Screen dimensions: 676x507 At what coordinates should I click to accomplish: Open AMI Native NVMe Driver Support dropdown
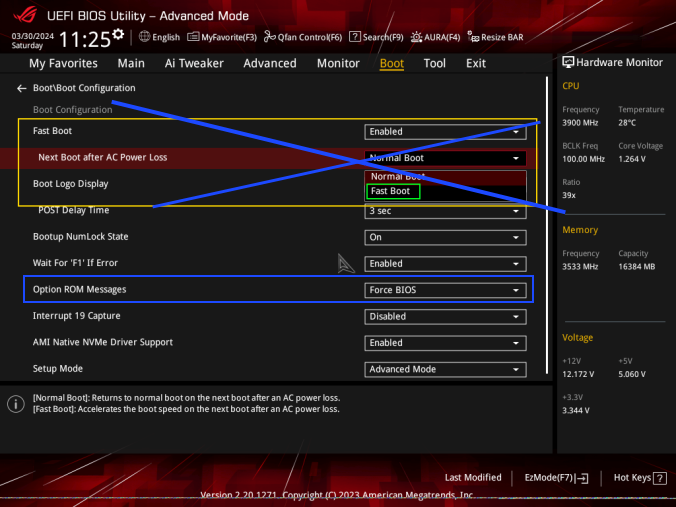[445, 343]
